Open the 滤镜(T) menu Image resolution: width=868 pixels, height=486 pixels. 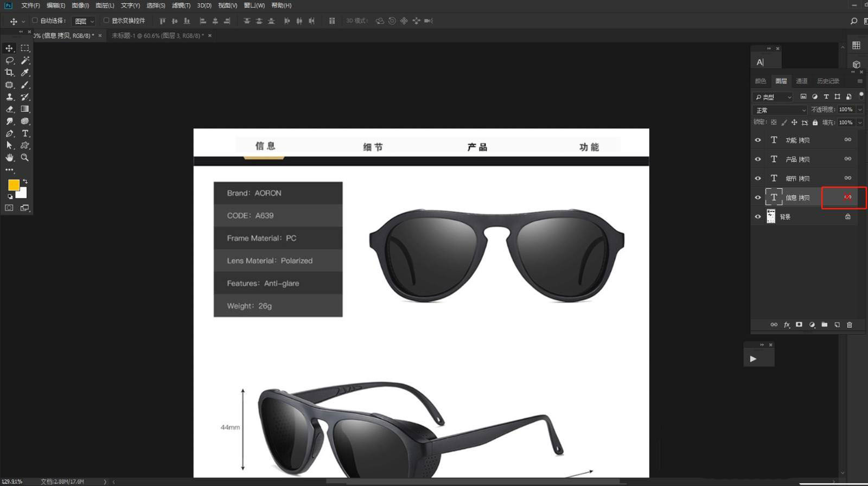coord(181,5)
